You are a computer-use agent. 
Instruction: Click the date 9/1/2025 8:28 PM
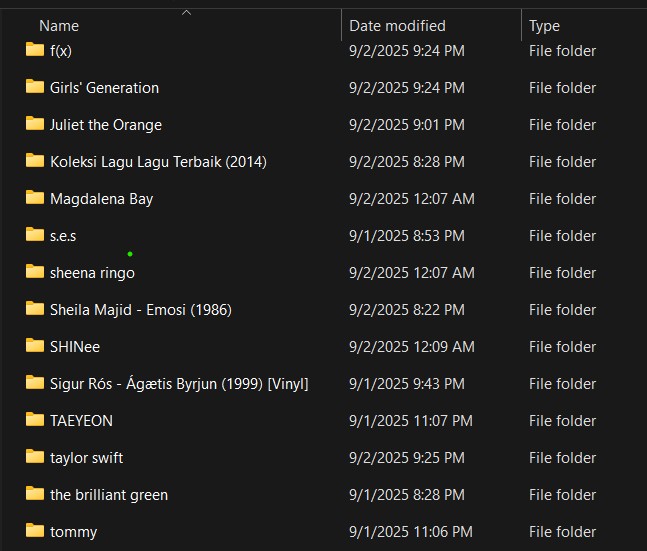(407, 495)
